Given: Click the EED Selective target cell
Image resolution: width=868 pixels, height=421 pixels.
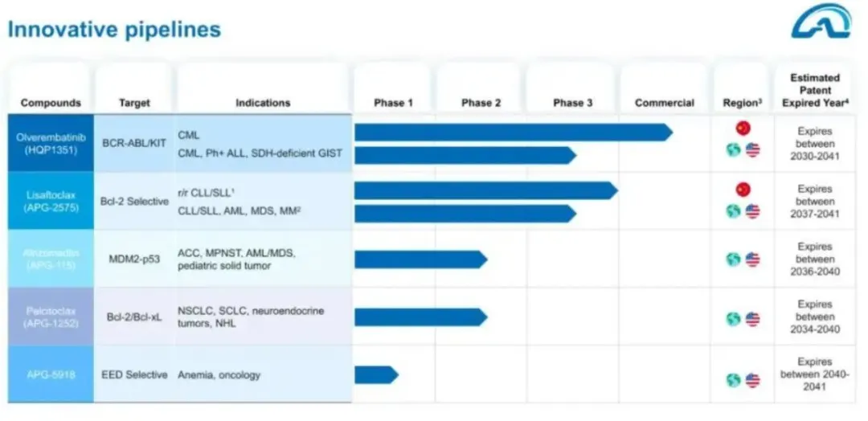Looking at the screenshot, I should [x=134, y=375].
